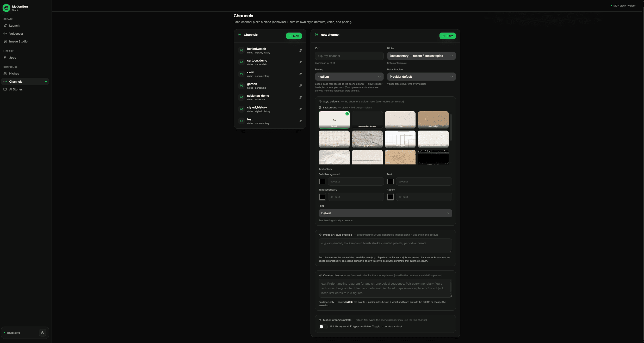Choose the beige background thumbnail
The height and width of the screenshot is (343, 644).
click(400, 120)
